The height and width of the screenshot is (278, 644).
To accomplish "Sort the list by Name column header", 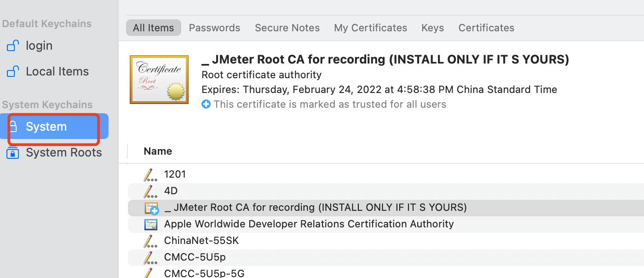I will coord(158,151).
